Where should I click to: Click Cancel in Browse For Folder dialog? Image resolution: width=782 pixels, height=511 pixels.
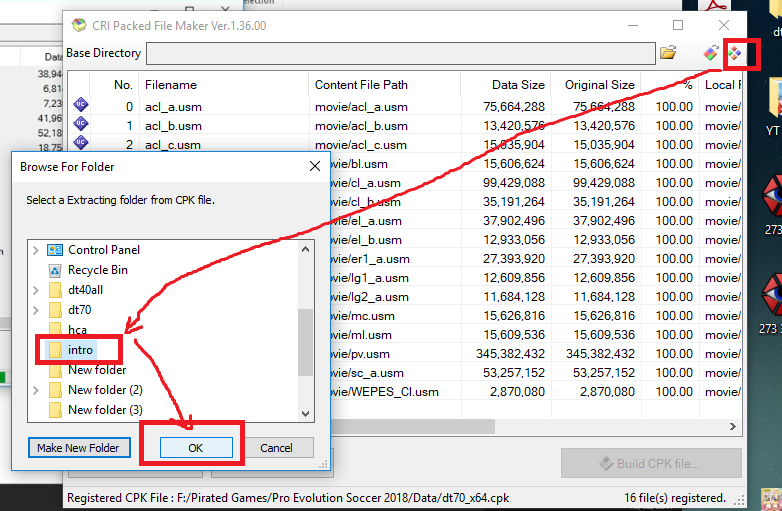(x=276, y=448)
